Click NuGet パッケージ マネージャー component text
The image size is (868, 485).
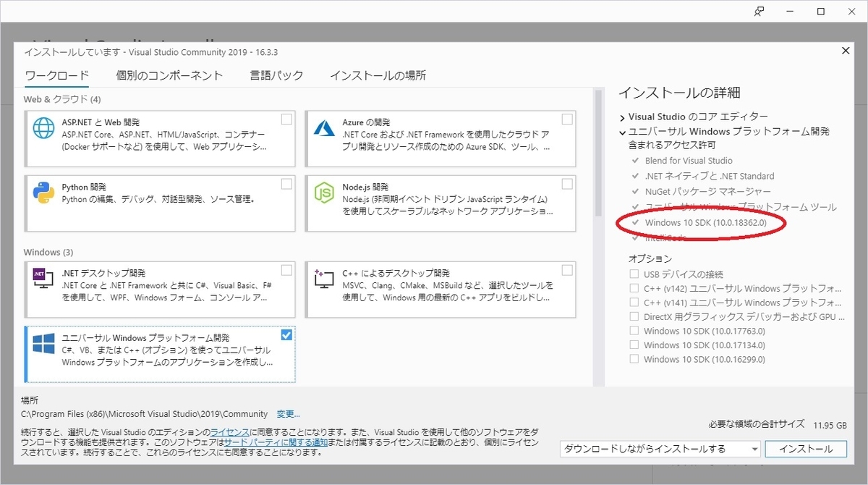click(708, 191)
